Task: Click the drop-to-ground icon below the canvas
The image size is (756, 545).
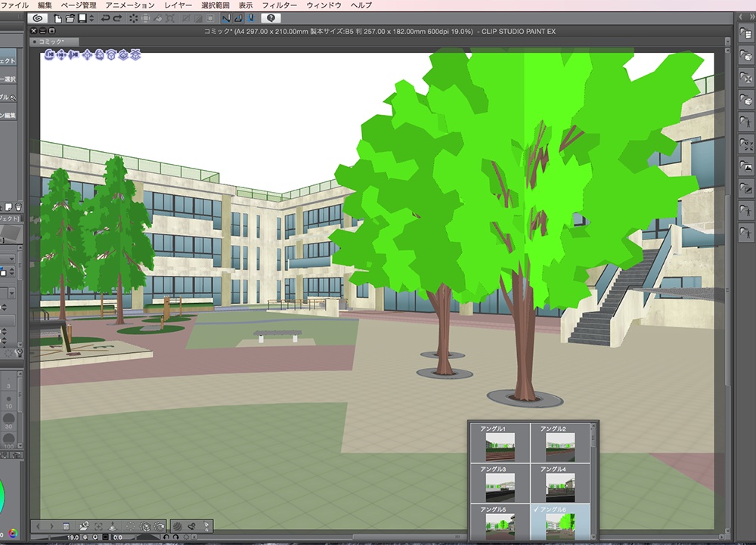Action: [x=113, y=527]
